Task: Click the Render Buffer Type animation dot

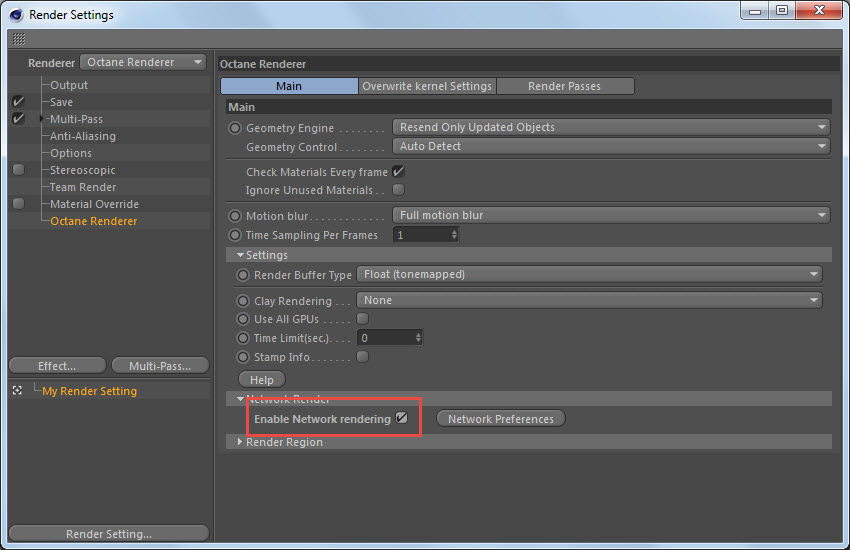Action: 243,275
